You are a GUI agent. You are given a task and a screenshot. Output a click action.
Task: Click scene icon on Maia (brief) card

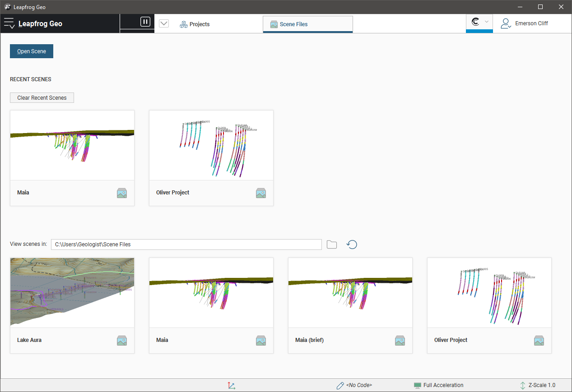coord(400,341)
